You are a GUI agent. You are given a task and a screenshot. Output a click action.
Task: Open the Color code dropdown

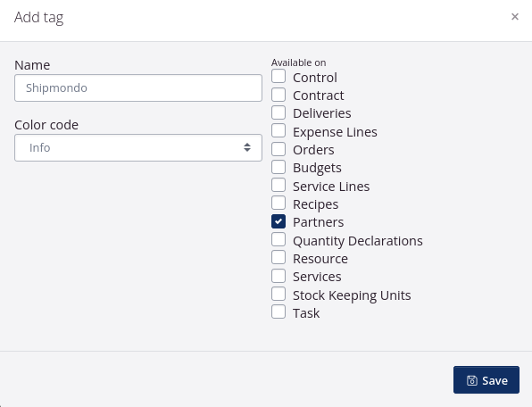point(138,147)
